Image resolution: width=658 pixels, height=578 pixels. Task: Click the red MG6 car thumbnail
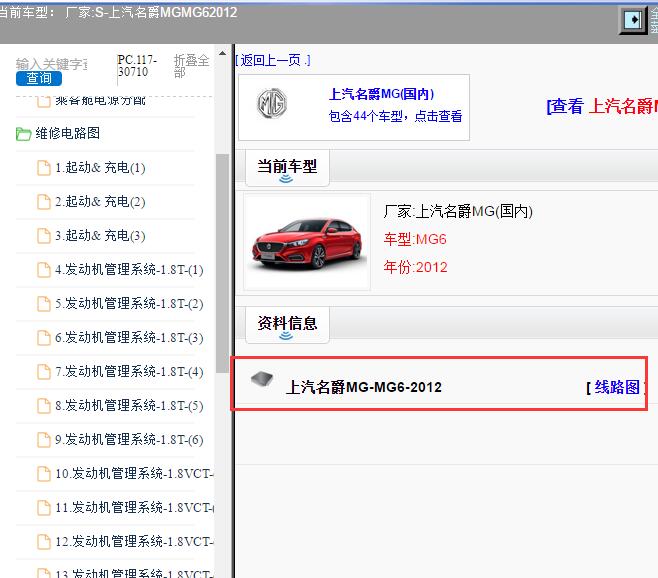(x=307, y=242)
